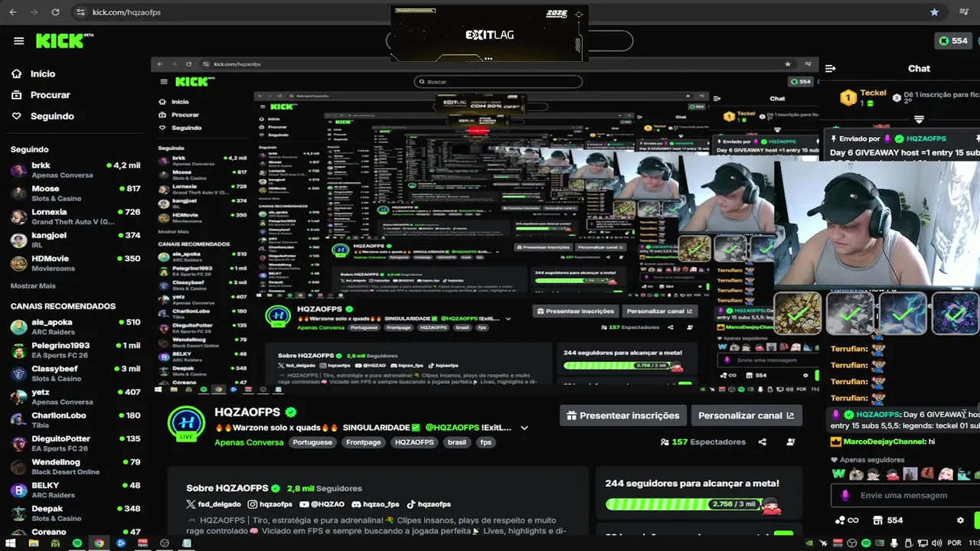Open site information icon in address bar

click(80, 12)
